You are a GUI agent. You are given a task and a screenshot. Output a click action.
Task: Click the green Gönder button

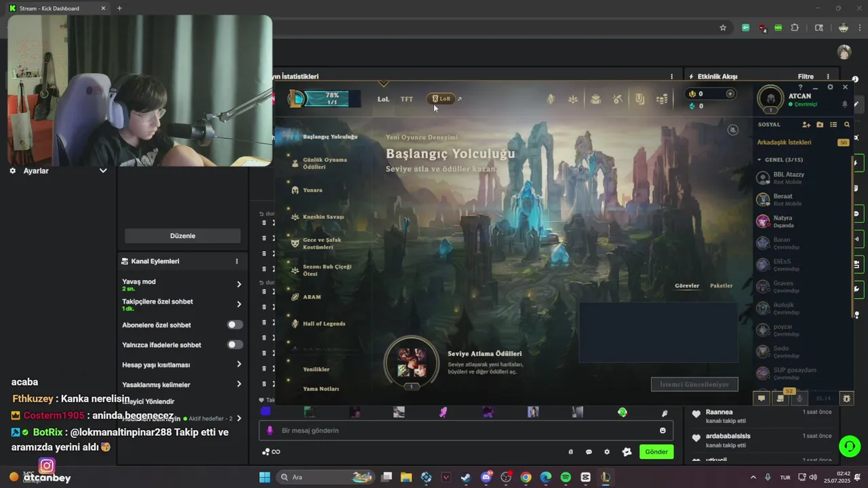click(656, 452)
